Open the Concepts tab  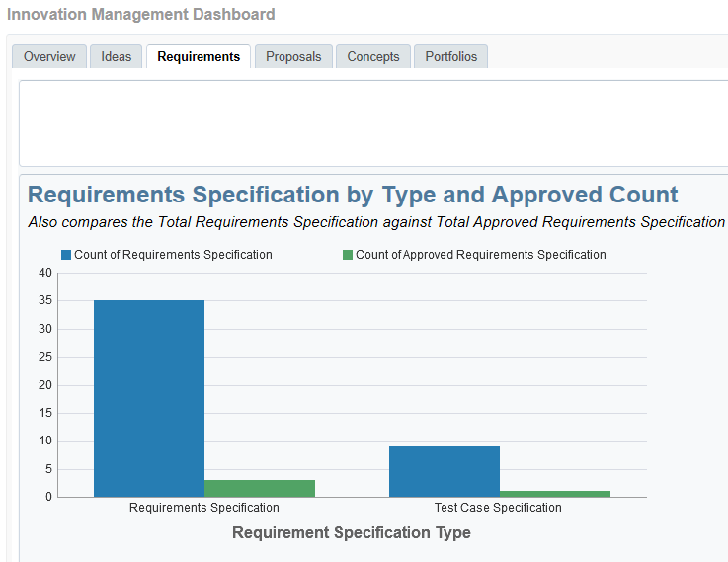coord(373,57)
